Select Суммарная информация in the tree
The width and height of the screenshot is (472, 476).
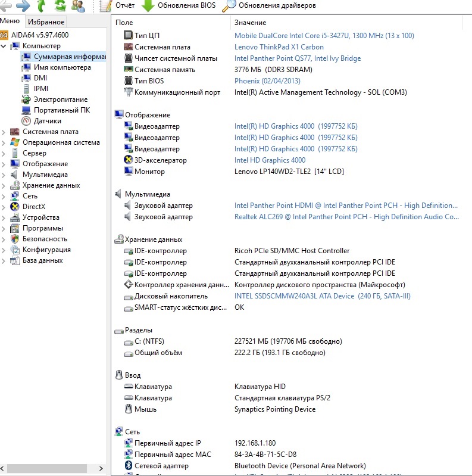coord(70,57)
